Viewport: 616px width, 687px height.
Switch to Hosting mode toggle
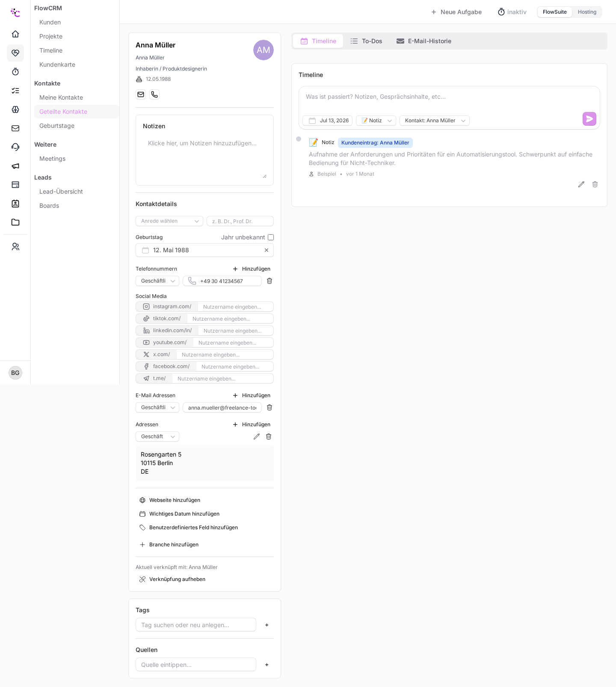point(587,12)
